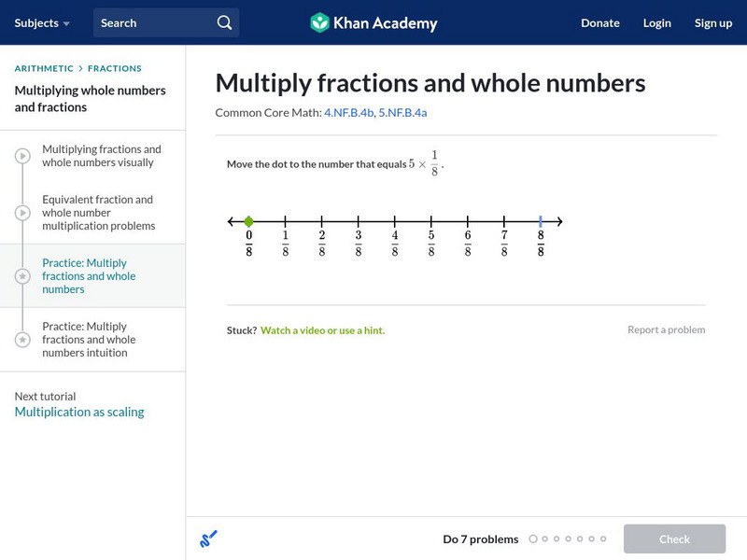Open the Multiplication as scaling tutorial
Viewport: 747px width, 560px height.
(x=79, y=412)
